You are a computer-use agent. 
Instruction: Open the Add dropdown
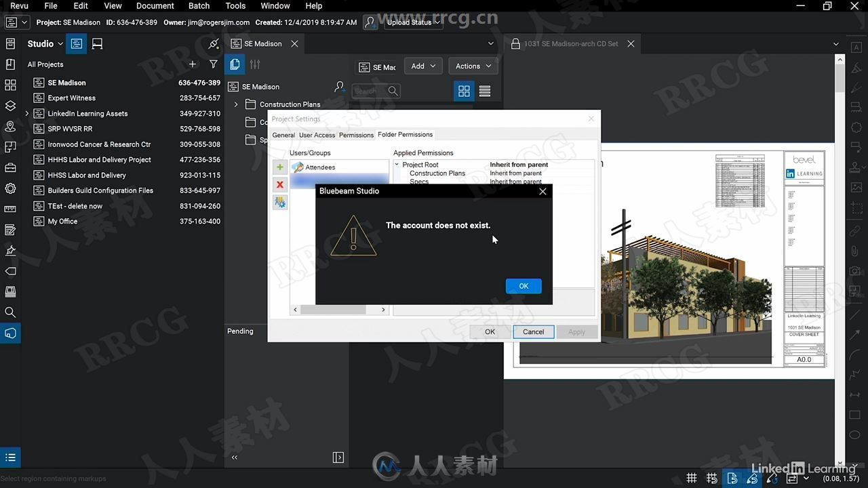click(424, 66)
